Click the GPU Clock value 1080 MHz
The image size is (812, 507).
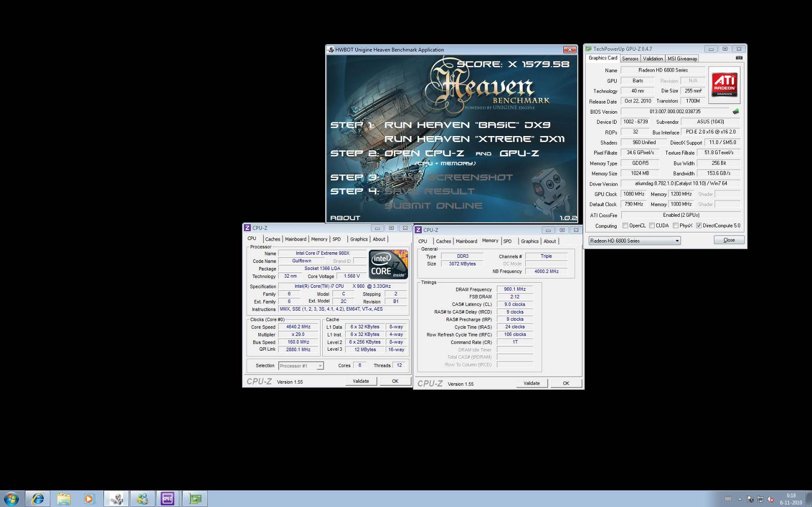(634, 194)
